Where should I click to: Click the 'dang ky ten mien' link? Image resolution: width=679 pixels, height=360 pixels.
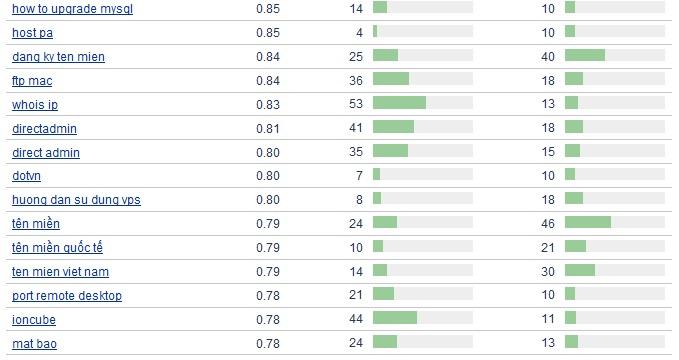58,57
